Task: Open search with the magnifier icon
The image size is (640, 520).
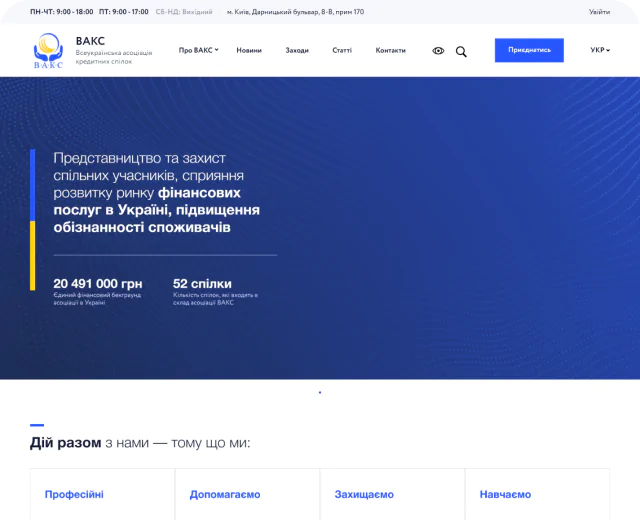Action: click(x=461, y=51)
